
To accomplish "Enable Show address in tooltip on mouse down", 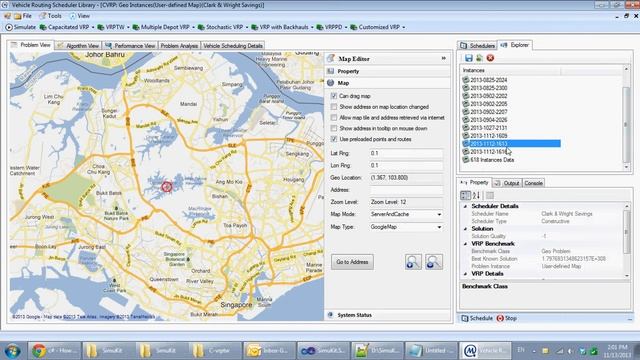I will (334, 129).
